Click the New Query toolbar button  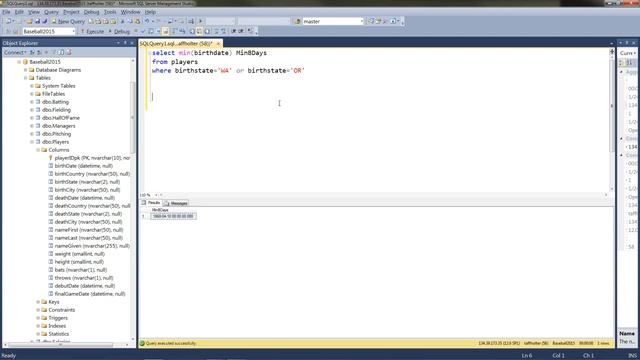click(x=68, y=21)
